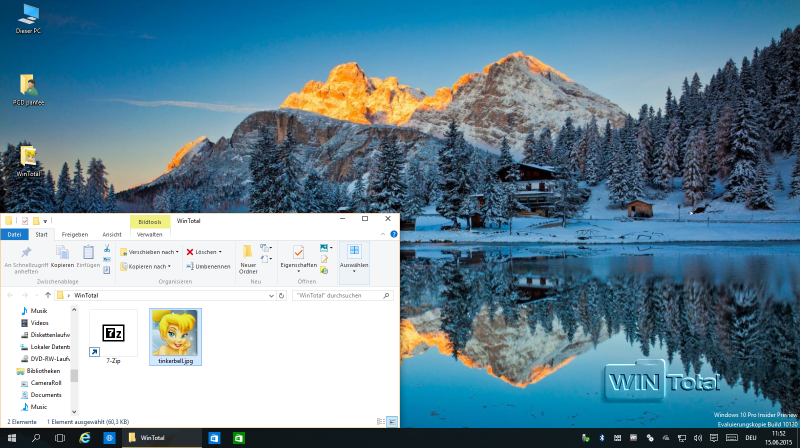The height and width of the screenshot is (448, 800).
Task: Open the Verwalten tab
Action: coord(149,234)
